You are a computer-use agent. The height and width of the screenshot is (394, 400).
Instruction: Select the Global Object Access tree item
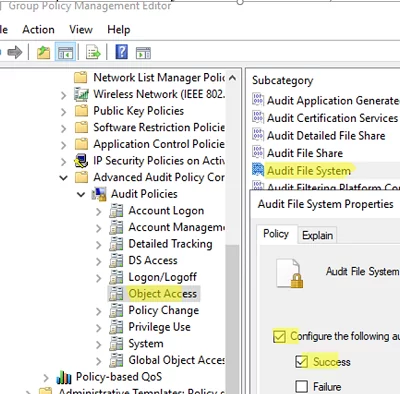(177, 360)
